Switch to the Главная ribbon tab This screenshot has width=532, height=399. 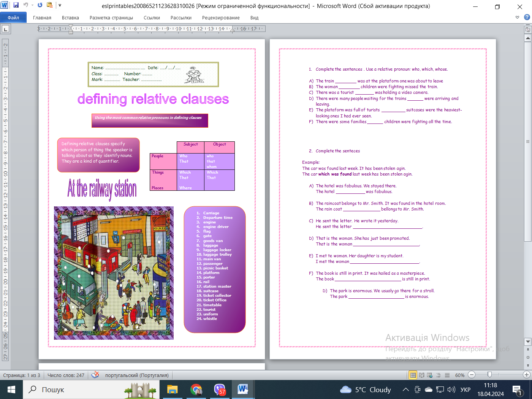(42, 17)
